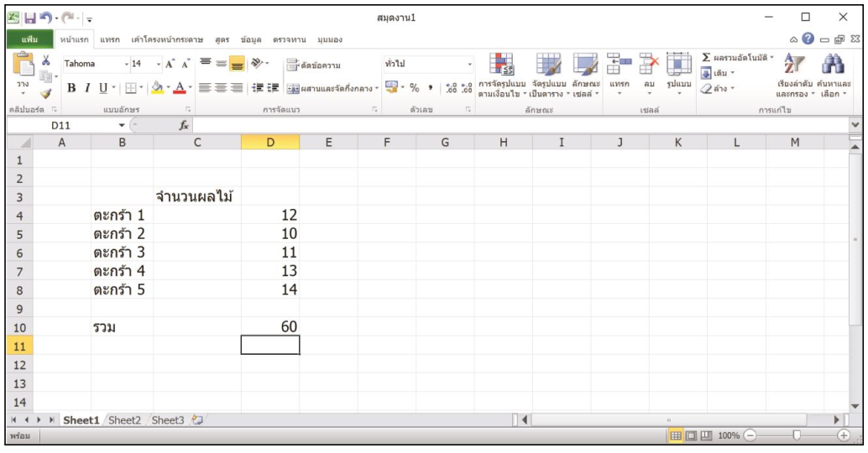
Task: Click the Format Painter brush icon
Action: pyautogui.click(x=46, y=94)
